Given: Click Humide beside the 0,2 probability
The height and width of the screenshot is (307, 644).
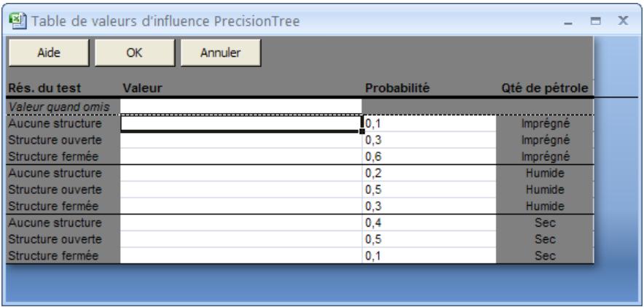Looking at the screenshot, I should click(545, 173).
